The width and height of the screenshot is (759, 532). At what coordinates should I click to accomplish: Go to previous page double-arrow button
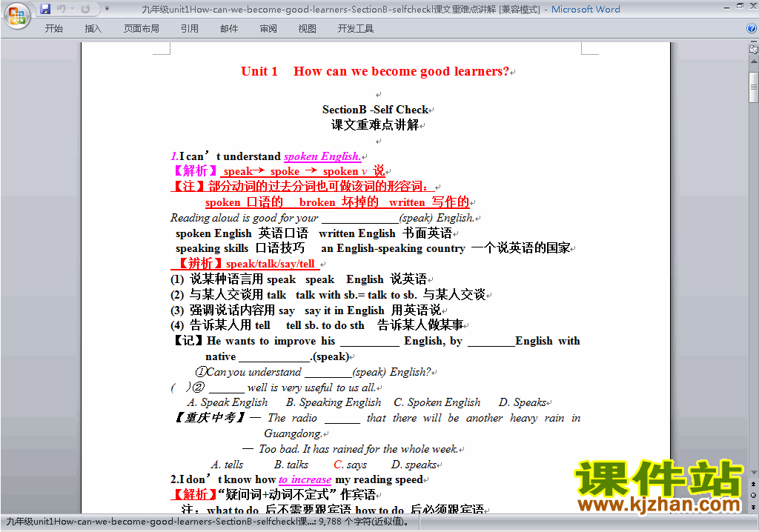[x=754, y=484]
